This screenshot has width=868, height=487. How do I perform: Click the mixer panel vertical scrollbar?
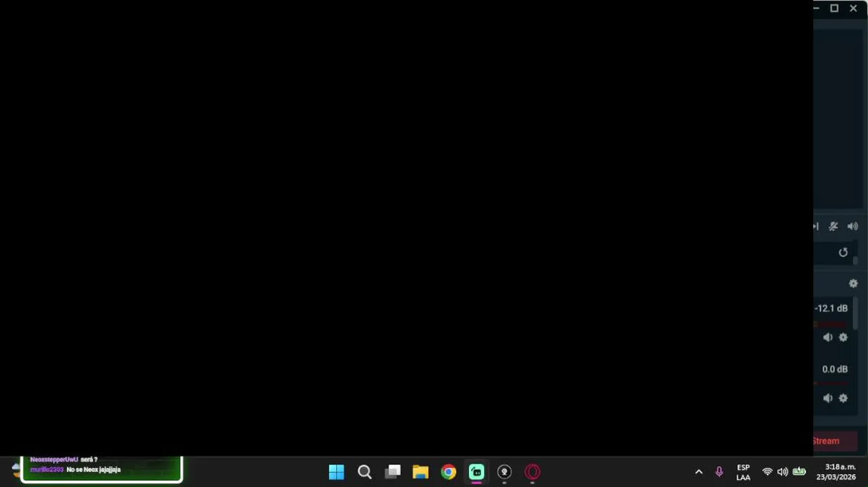point(856,313)
